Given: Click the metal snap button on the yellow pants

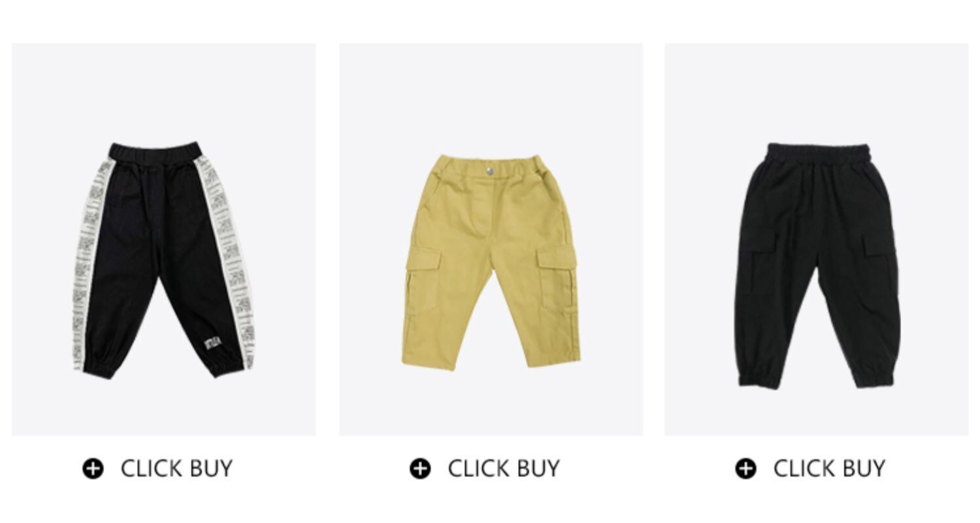Looking at the screenshot, I should pos(489,170).
